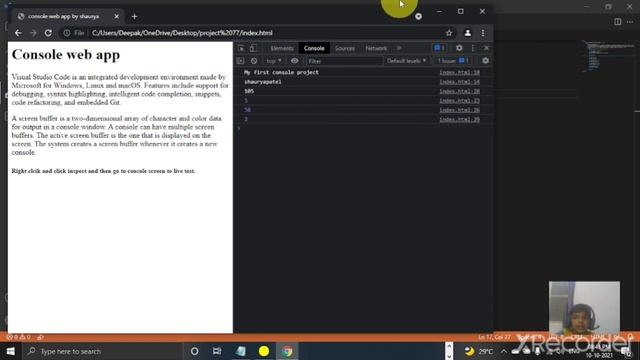Click the webcam overlay thumbnail

point(584,307)
